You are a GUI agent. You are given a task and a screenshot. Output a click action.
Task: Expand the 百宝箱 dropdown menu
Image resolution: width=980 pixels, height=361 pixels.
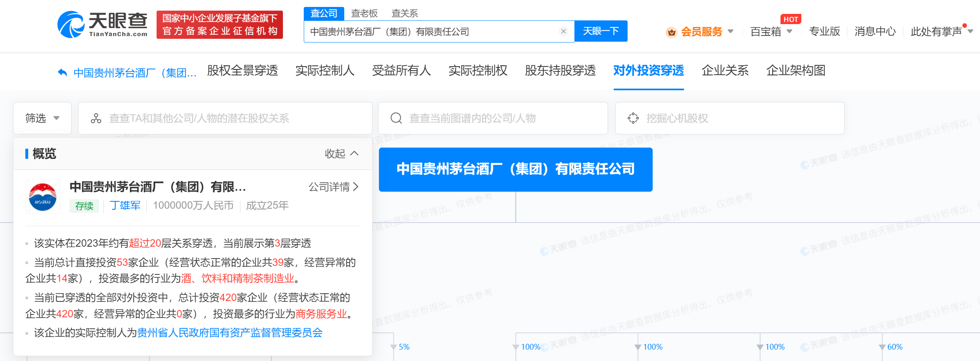click(x=771, y=31)
